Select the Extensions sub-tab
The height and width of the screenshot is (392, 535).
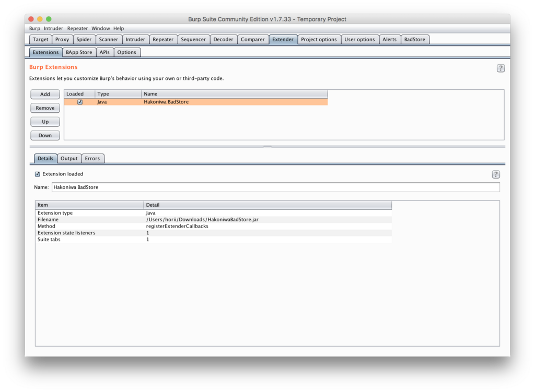tap(45, 53)
